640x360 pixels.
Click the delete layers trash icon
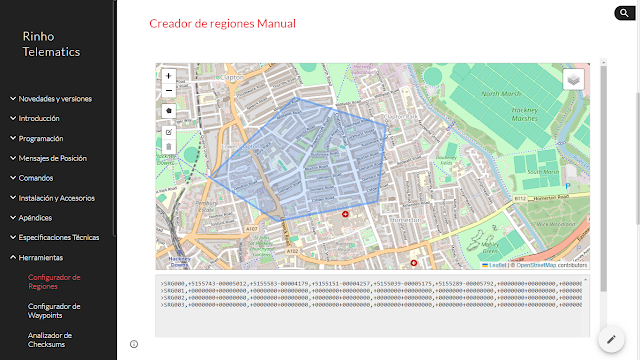[169, 147]
